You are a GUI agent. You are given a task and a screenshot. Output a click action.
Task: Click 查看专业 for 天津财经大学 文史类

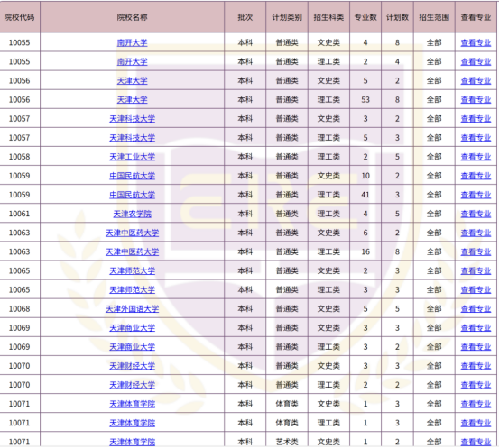coord(476,366)
